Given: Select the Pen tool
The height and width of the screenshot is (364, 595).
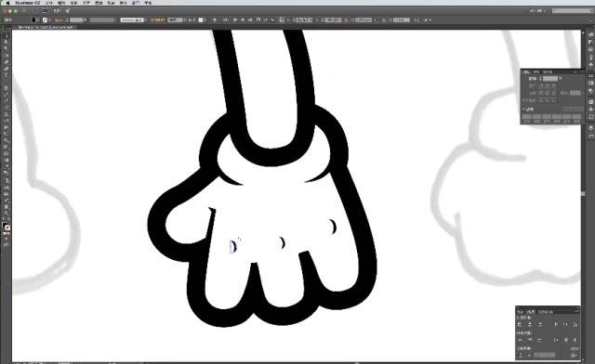Looking at the screenshot, I should (x=7, y=62).
